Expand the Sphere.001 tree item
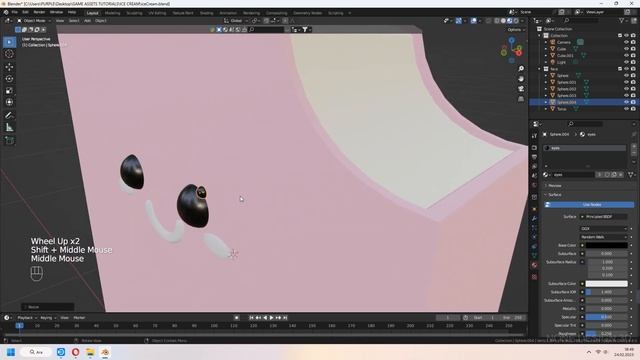Screen dimensions: 640x360 [x=546, y=82]
